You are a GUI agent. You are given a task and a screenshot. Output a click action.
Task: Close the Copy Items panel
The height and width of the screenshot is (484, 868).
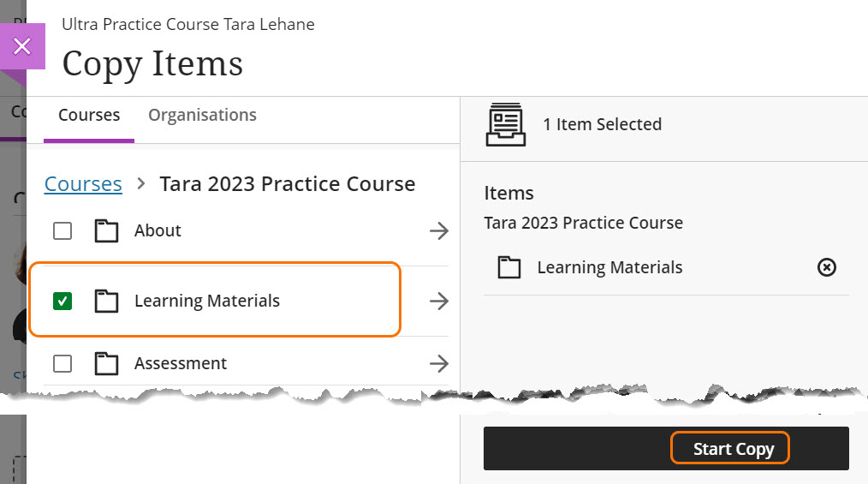22,46
